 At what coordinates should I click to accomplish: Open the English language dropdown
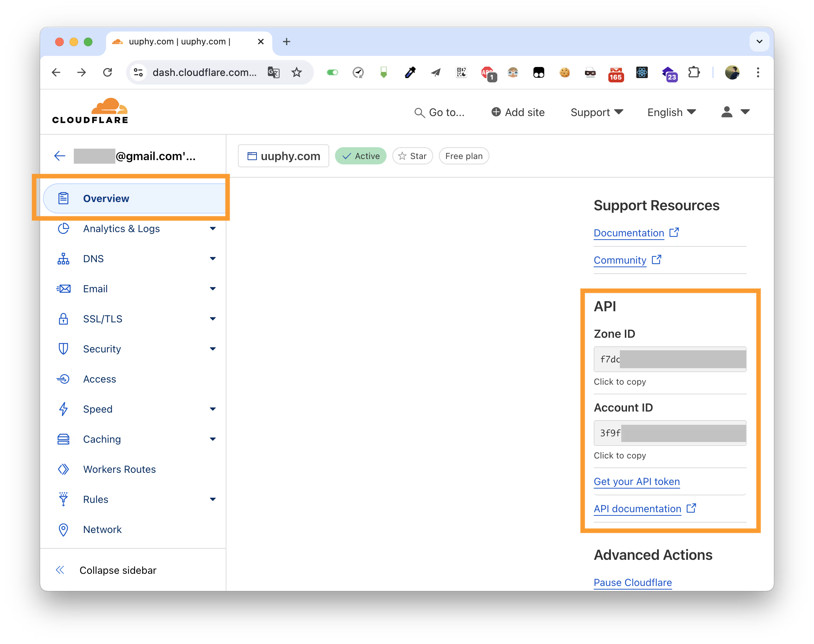[x=671, y=112]
